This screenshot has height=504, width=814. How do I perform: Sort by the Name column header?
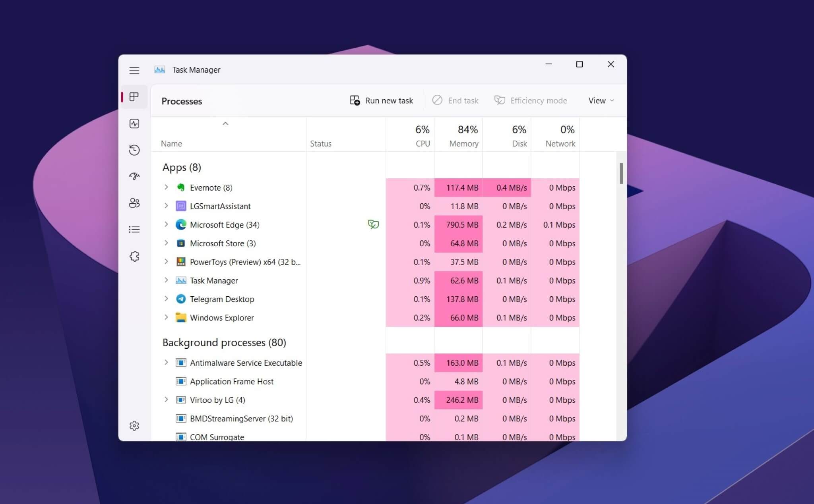click(x=229, y=135)
